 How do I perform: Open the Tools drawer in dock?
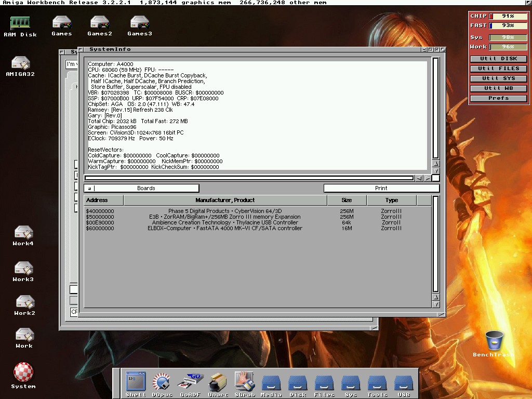coord(377,386)
